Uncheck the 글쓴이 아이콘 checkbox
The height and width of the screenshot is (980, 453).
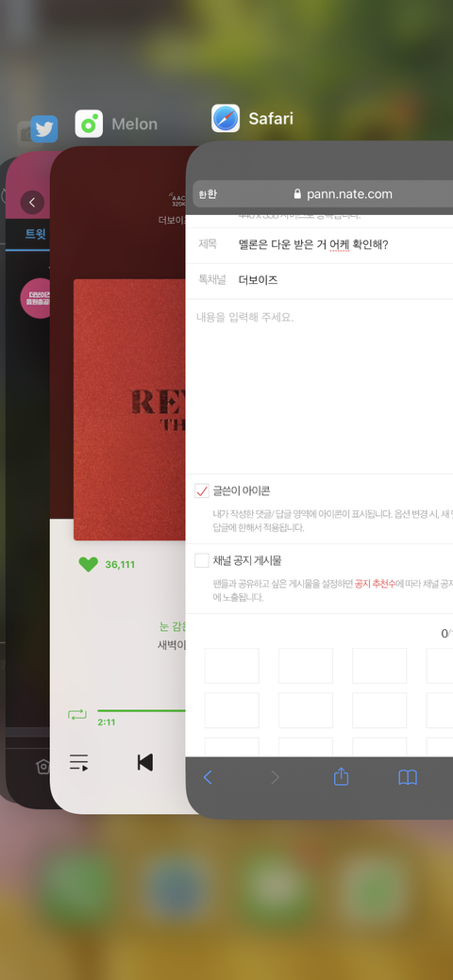pos(201,490)
